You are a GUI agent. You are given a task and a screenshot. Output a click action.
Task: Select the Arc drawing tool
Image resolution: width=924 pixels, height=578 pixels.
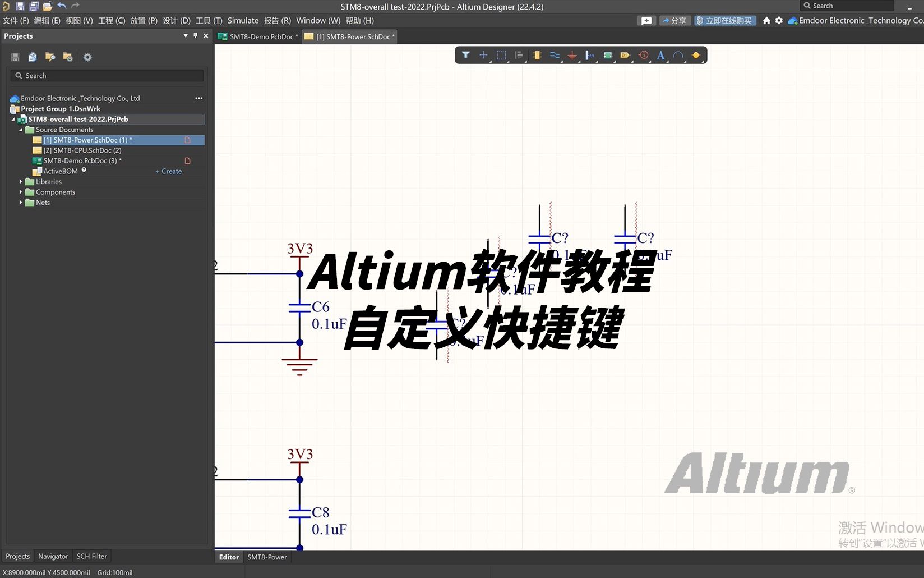[678, 55]
